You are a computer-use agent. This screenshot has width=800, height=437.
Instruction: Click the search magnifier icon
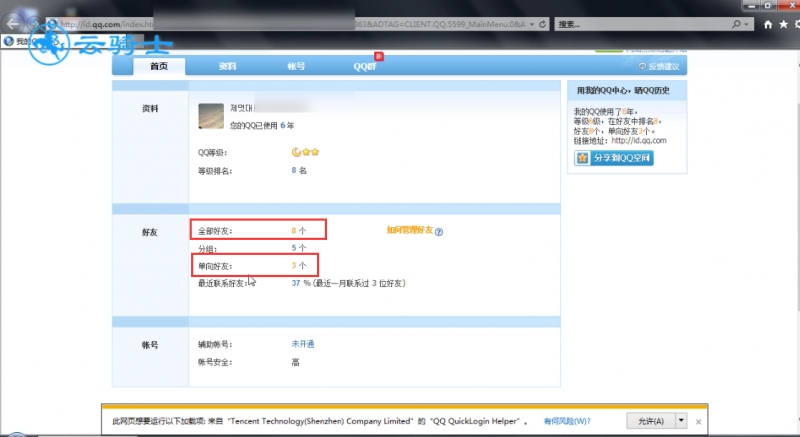click(736, 24)
